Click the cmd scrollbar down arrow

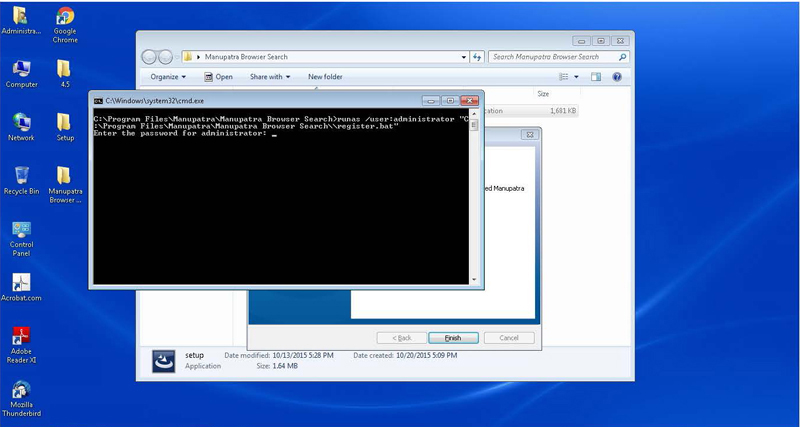pos(474,280)
